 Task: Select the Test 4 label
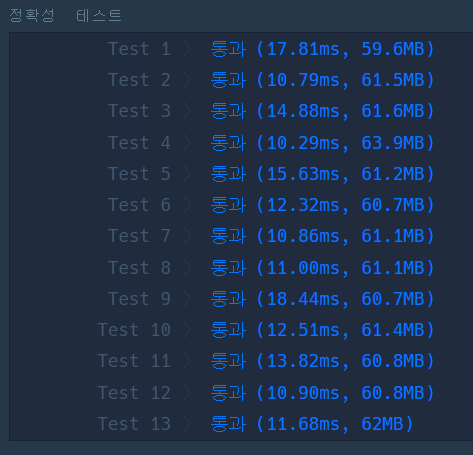click(x=139, y=143)
